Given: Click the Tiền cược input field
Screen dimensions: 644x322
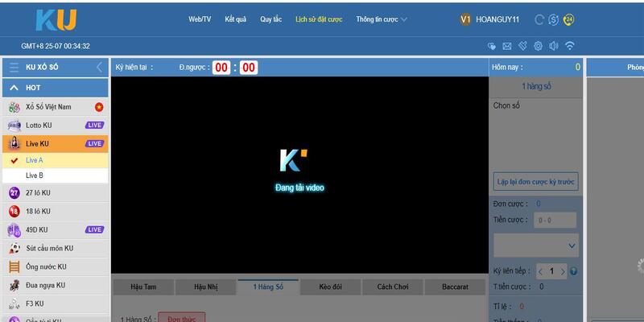Looking at the screenshot, I should pos(555,220).
